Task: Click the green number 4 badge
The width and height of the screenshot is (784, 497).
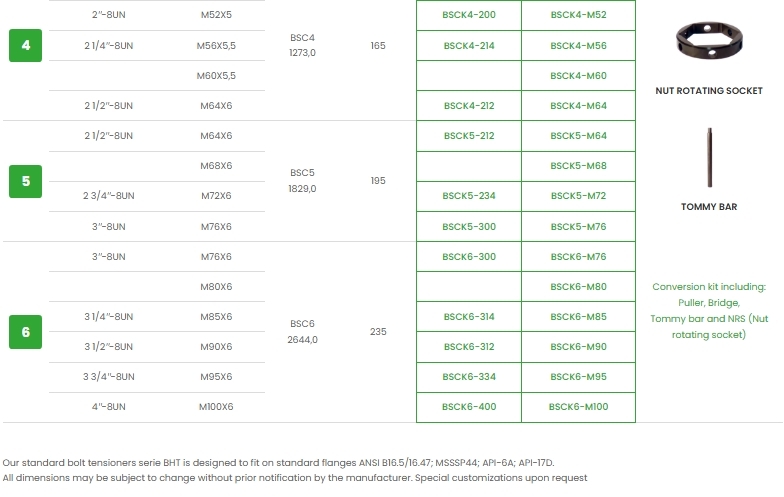Action: pos(26,46)
